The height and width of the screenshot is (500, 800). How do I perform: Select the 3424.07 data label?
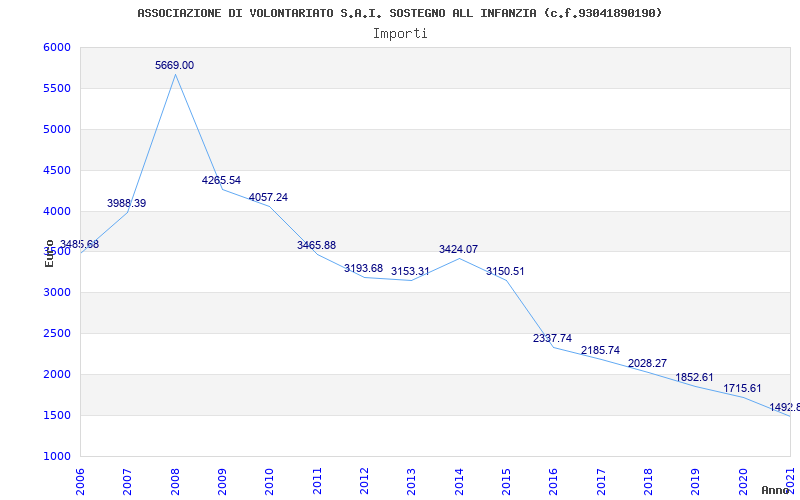458,249
